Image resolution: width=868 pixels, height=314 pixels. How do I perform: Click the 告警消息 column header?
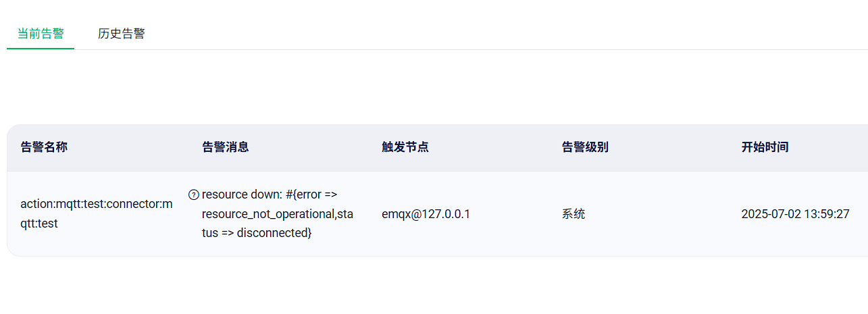point(225,147)
